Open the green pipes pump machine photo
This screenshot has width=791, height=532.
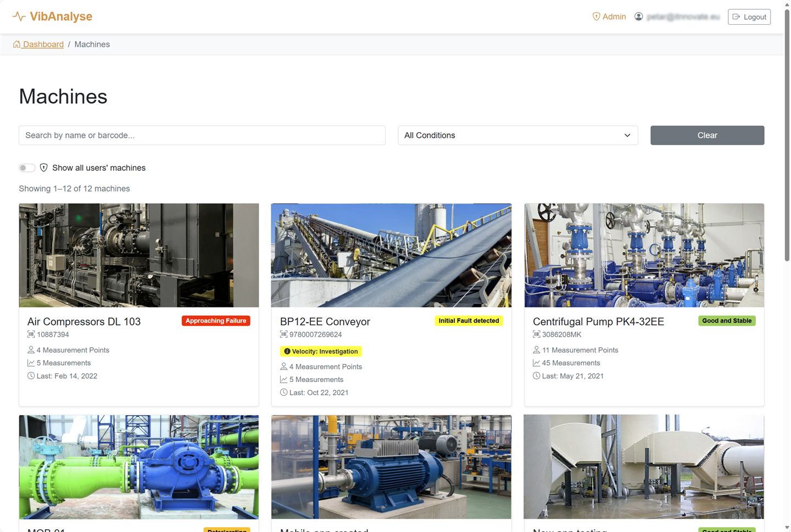click(139, 467)
